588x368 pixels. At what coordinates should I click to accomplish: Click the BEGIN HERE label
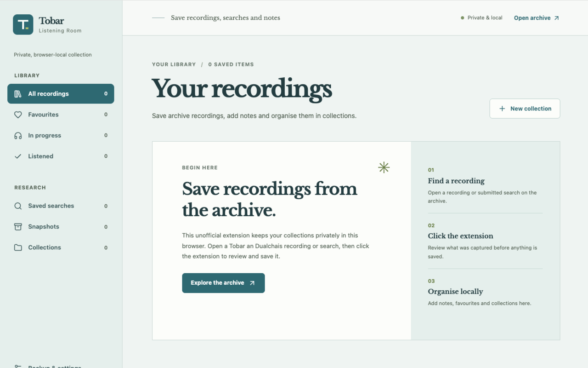(200, 168)
